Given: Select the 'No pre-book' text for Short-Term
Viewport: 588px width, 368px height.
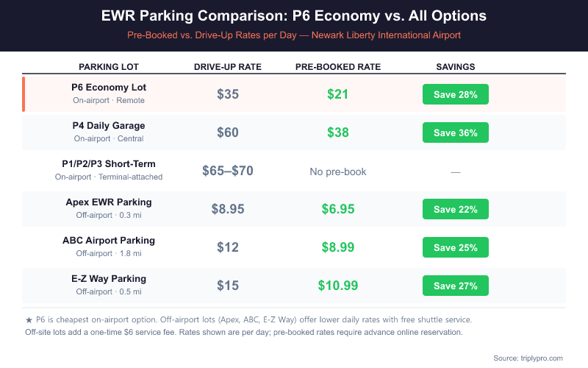Looking at the screenshot, I should 338,171.
